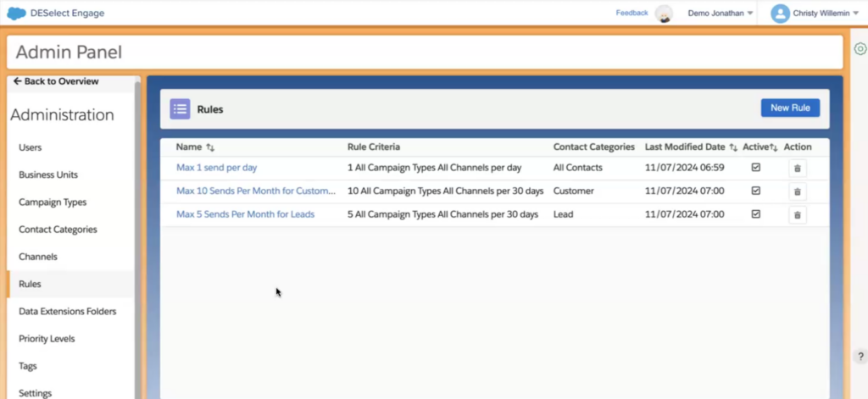Select Contact Categories in the sidebar
Image resolution: width=868 pixels, height=399 pixels.
click(58, 230)
